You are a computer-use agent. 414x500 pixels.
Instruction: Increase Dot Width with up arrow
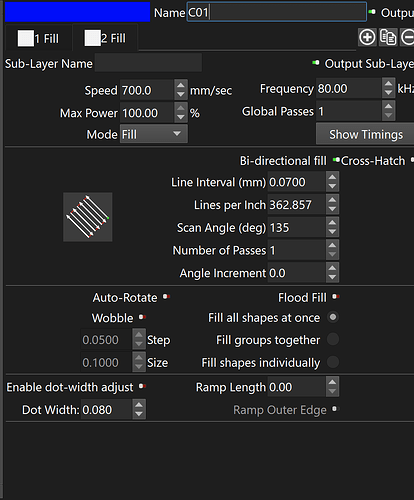click(x=139, y=405)
